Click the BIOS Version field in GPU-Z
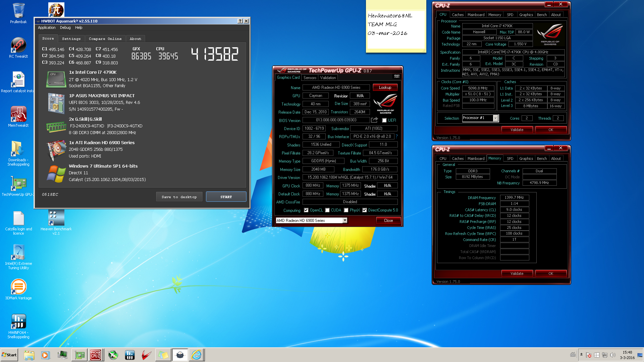Image resolution: width=644 pixels, height=362 pixels. [336, 120]
